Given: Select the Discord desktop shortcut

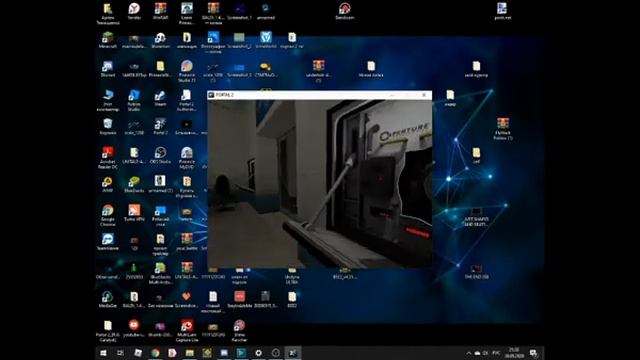Looking at the screenshot, I should coord(108,69).
